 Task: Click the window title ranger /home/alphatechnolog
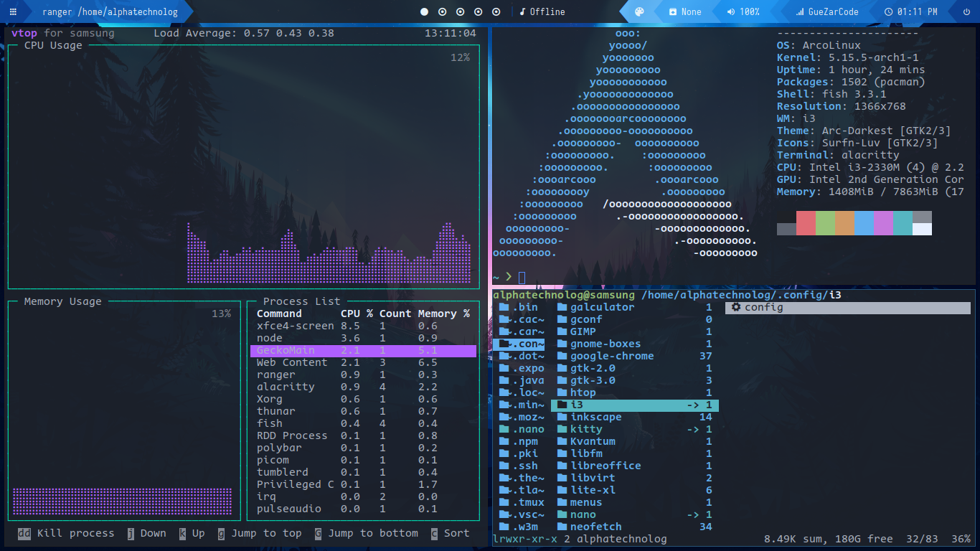coord(110,11)
